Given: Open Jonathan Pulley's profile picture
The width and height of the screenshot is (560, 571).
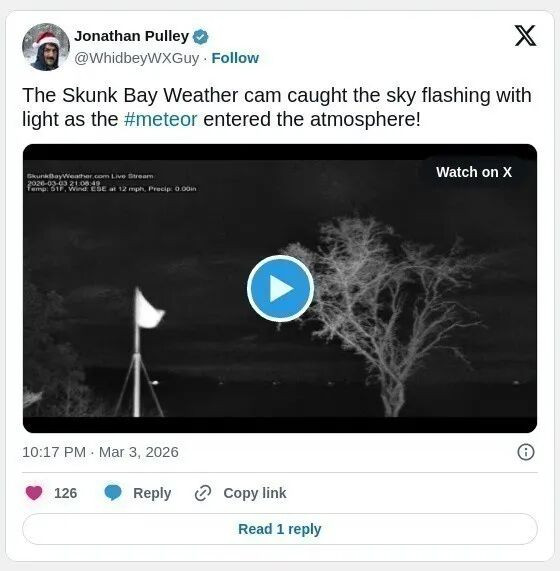Looking at the screenshot, I should click(x=46, y=47).
